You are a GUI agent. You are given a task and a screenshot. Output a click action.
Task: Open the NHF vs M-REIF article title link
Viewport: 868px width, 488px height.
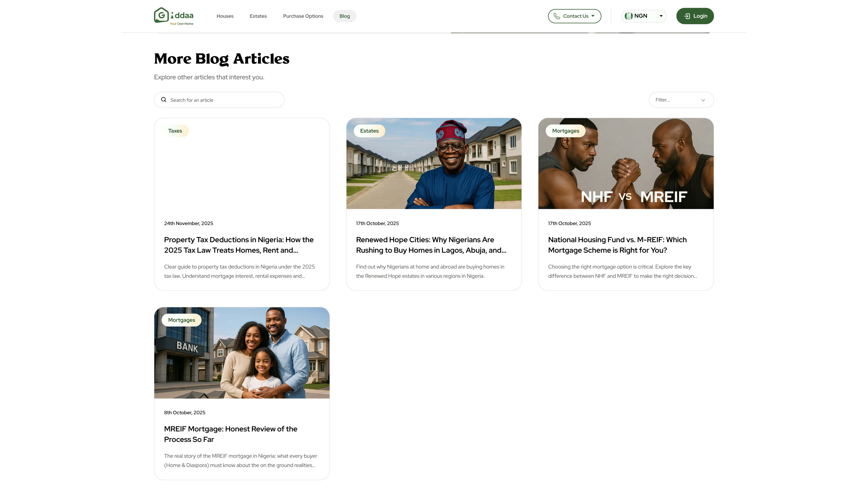pyautogui.click(x=617, y=245)
